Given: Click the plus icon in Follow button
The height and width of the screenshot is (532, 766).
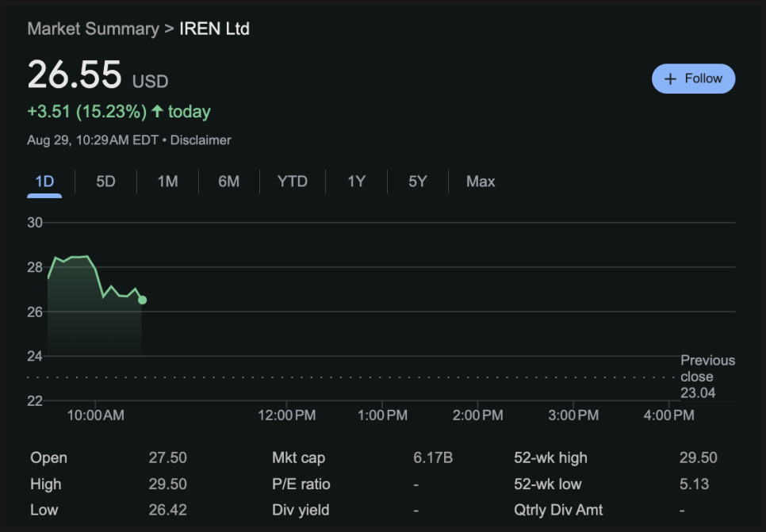Looking at the screenshot, I should click(x=670, y=79).
